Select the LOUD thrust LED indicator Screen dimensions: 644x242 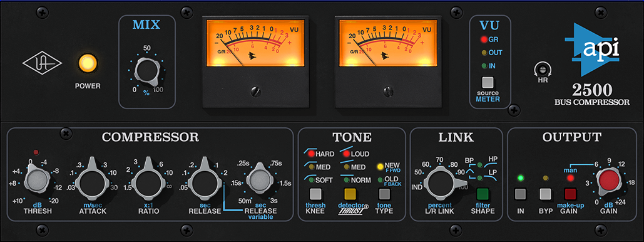coord(347,154)
